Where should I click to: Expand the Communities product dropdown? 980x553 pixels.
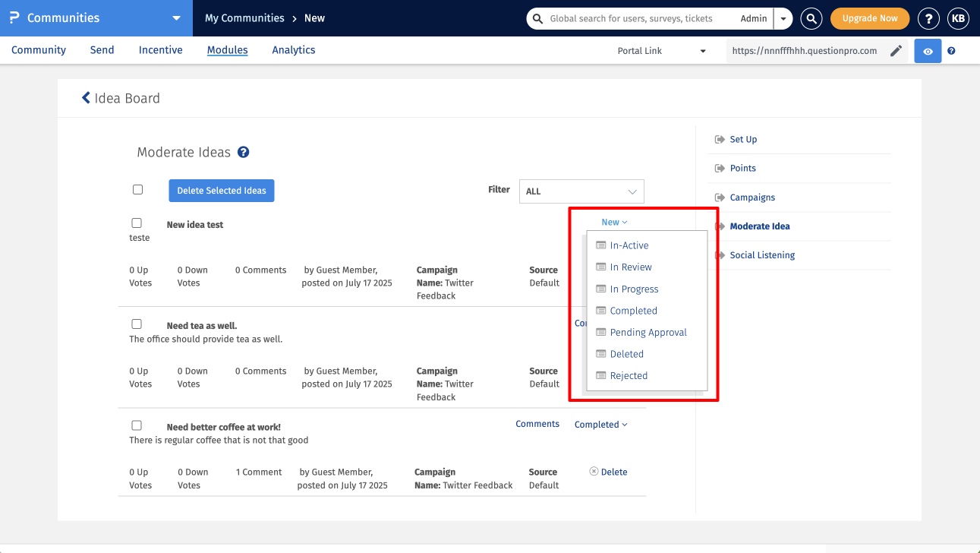coord(176,18)
